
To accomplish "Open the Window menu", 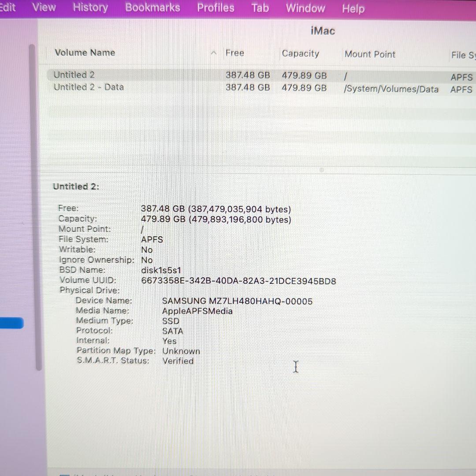I will tap(305, 7).
